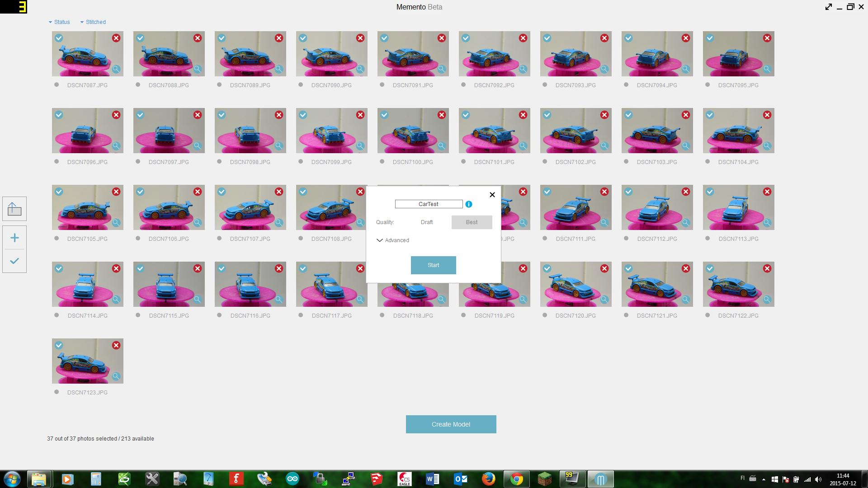Magnify photo DSCN7123.JPG with zoom icon

click(x=116, y=376)
